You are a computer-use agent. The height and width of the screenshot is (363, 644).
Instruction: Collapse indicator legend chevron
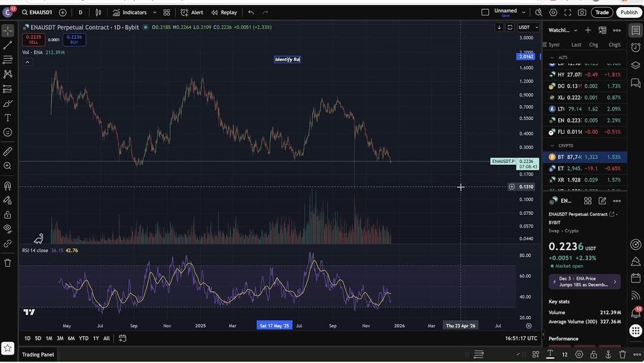[x=27, y=62]
